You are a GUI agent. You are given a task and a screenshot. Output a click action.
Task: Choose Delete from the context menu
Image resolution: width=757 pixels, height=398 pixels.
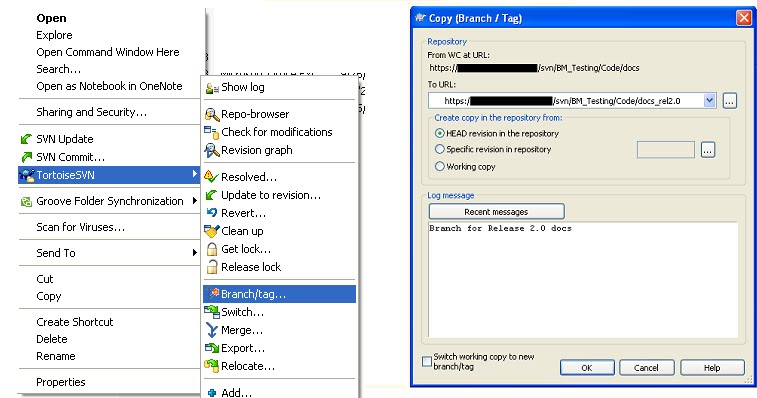pyautogui.click(x=52, y=339)
